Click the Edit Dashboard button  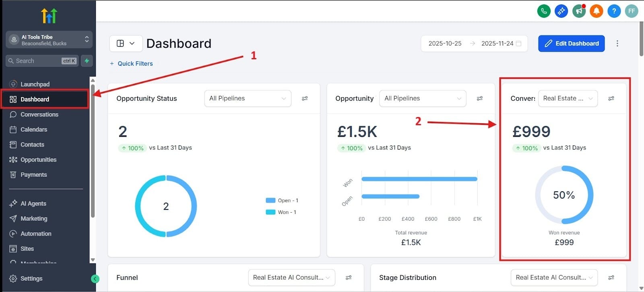pos(572,43)
